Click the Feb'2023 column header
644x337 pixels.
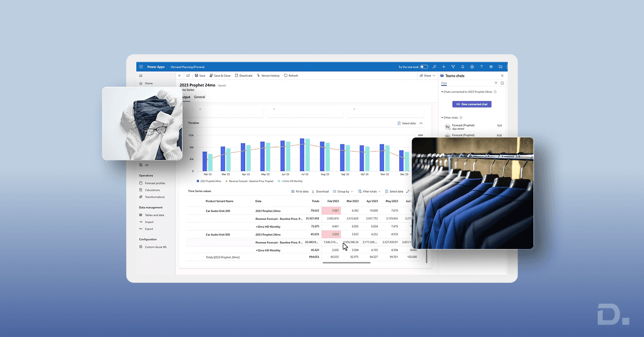[x=333, y=201]
